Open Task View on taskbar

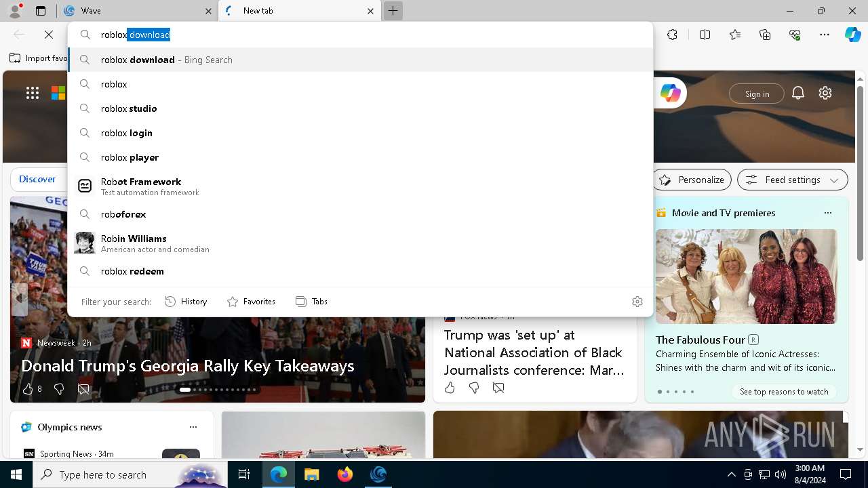(x=244, y=474)
